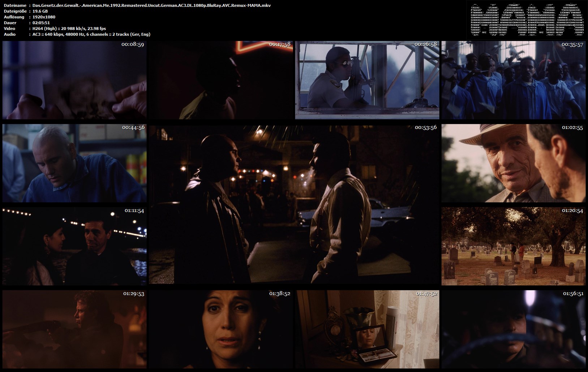This screenshot has width=588, height=372.
Task: Click the Dateiname mkv file name text
Action: (x=151, y=5)
